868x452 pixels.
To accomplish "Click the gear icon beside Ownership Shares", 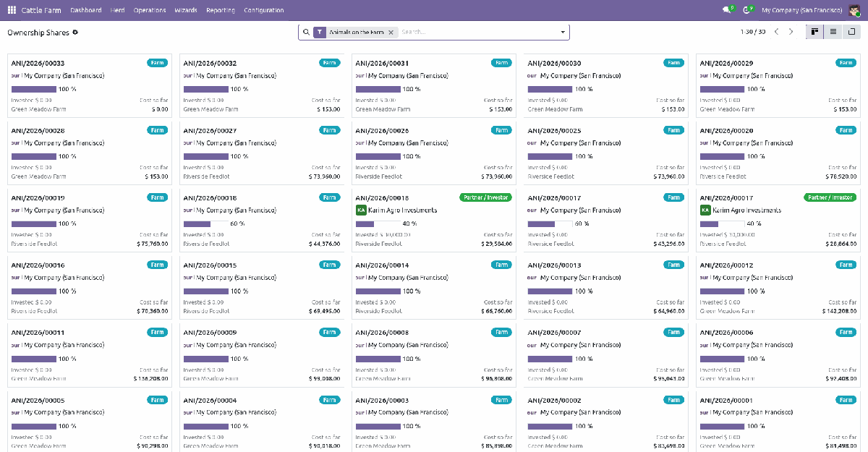I will (x=75, y=33).
